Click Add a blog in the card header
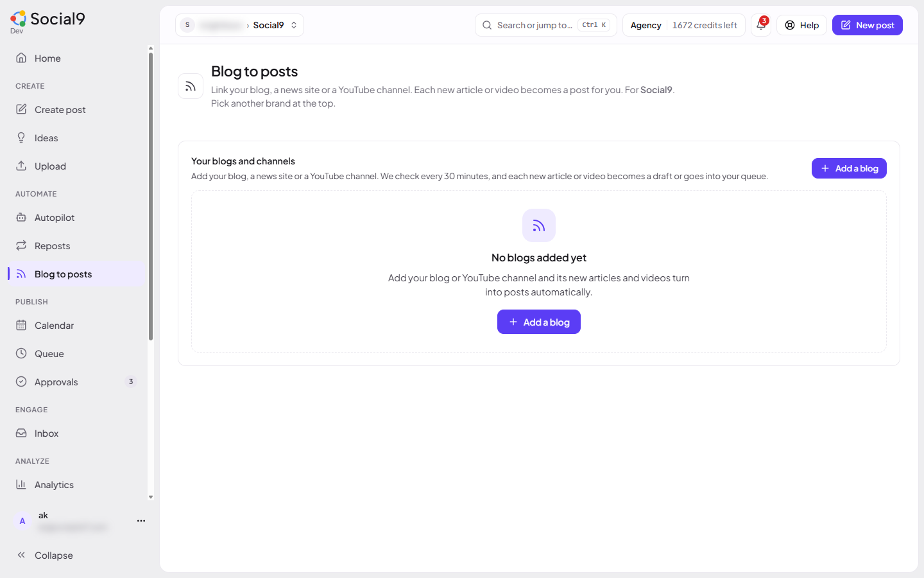924x578 pixels. 849,168
